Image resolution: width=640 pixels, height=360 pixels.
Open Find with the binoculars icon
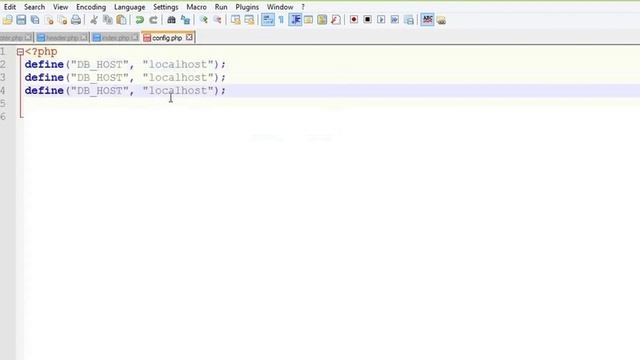point(171,20)
